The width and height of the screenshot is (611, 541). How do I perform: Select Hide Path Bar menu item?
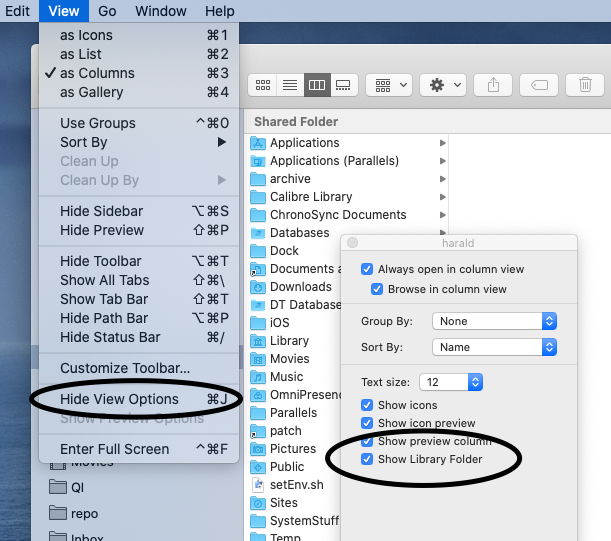[x=139, y=318]
